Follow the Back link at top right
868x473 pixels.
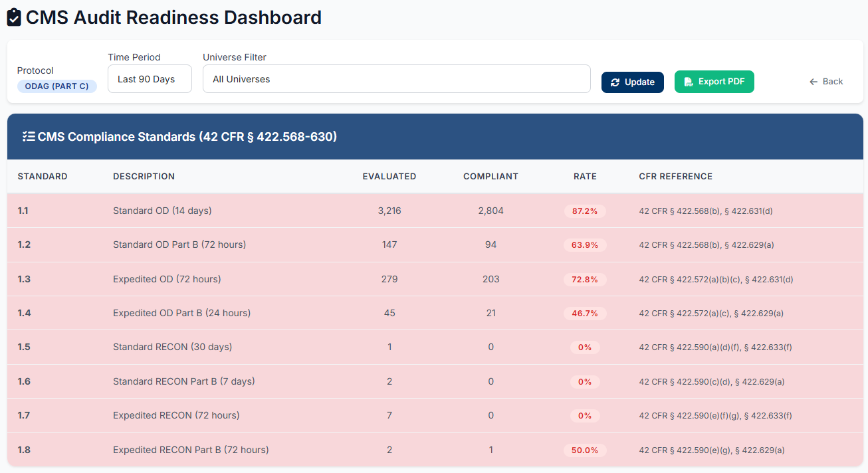pos(826,81)
